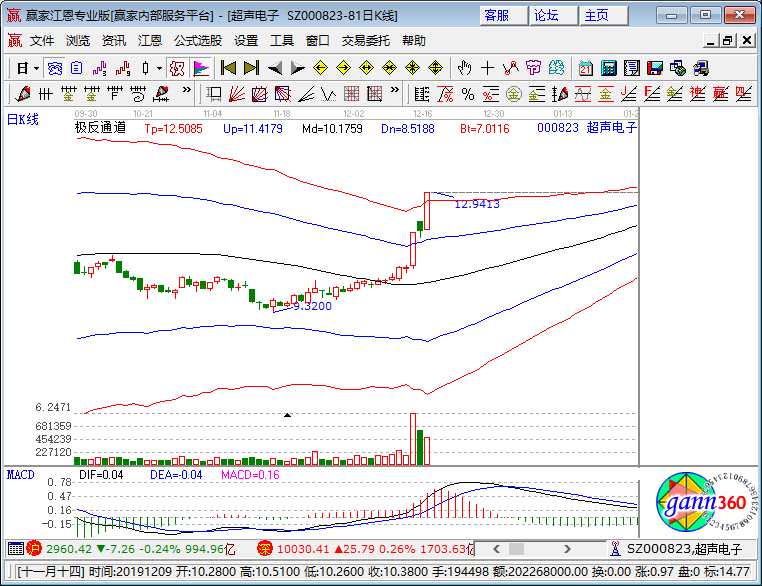This screenshot has height=586, width=762.
Task: Select the red 神 angle lines tool
Action: pos(697,94)
